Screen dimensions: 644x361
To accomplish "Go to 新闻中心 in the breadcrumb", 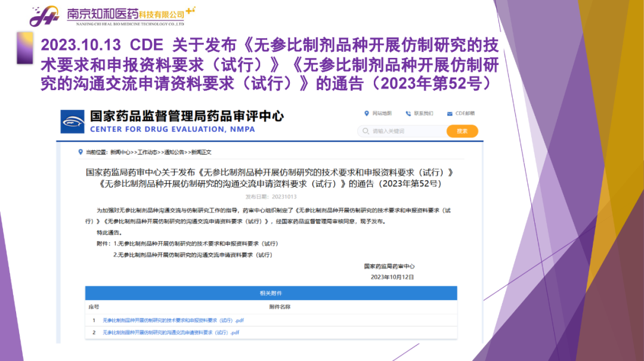I will (x=121, y=152).
